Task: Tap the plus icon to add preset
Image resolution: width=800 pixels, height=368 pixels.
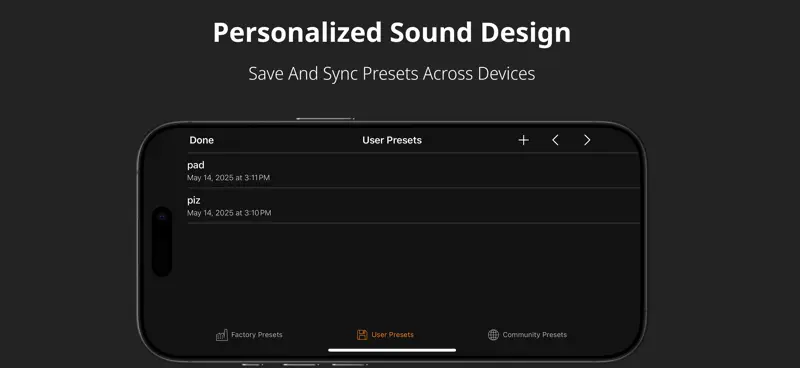Action: [x=523, y=140]
